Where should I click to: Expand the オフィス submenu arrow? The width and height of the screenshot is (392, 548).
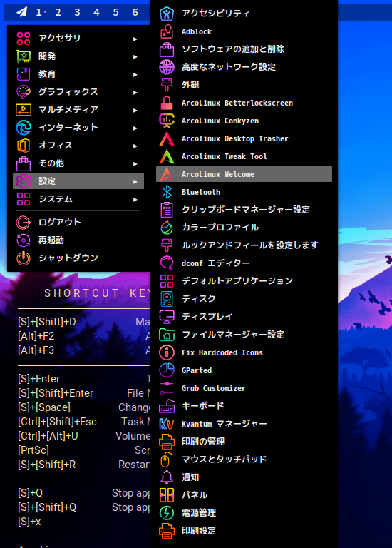(135, 146)
